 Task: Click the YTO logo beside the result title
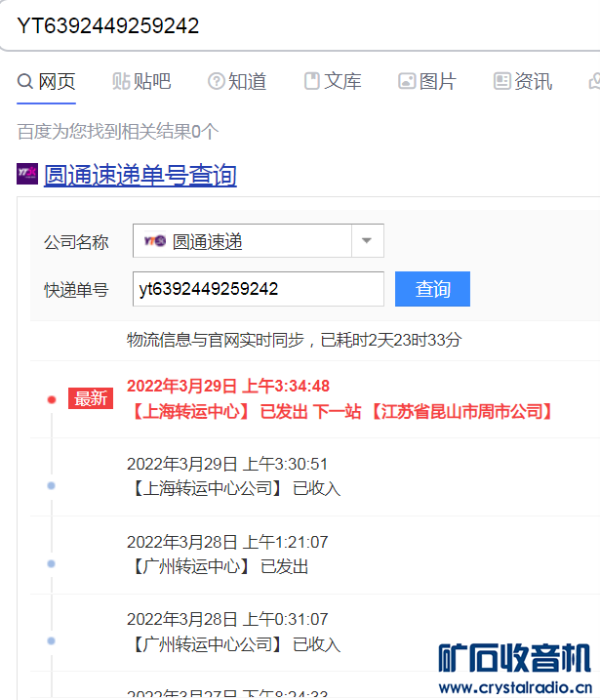27,174
